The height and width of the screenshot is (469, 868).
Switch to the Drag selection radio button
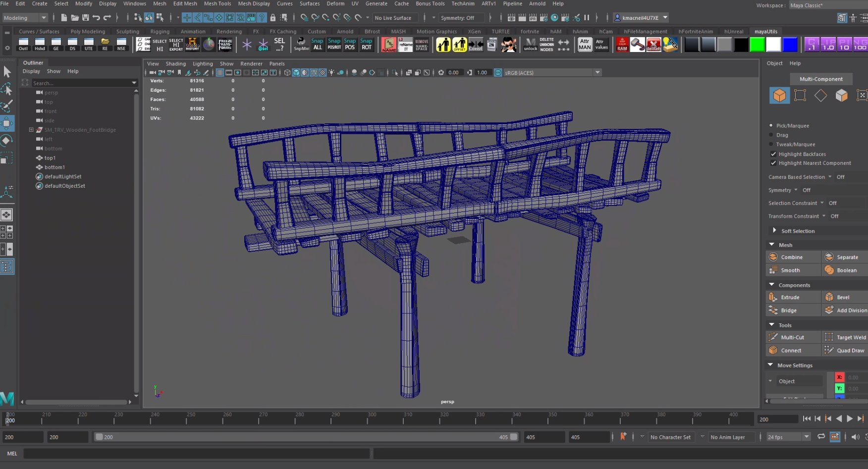(771, 135)
